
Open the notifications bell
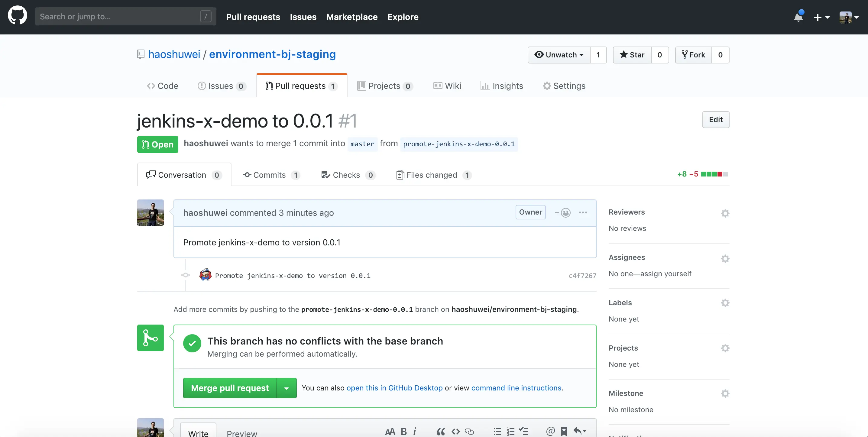(798, 17)
